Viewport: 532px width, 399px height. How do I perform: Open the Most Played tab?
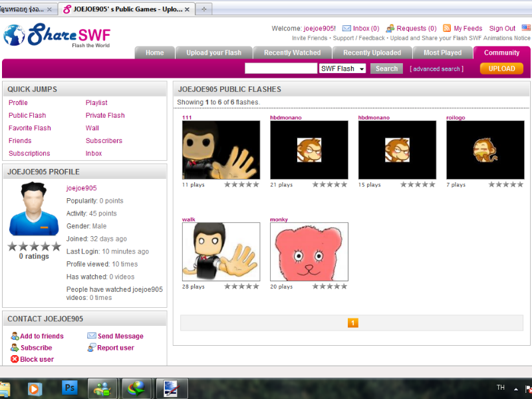[443, 53]
